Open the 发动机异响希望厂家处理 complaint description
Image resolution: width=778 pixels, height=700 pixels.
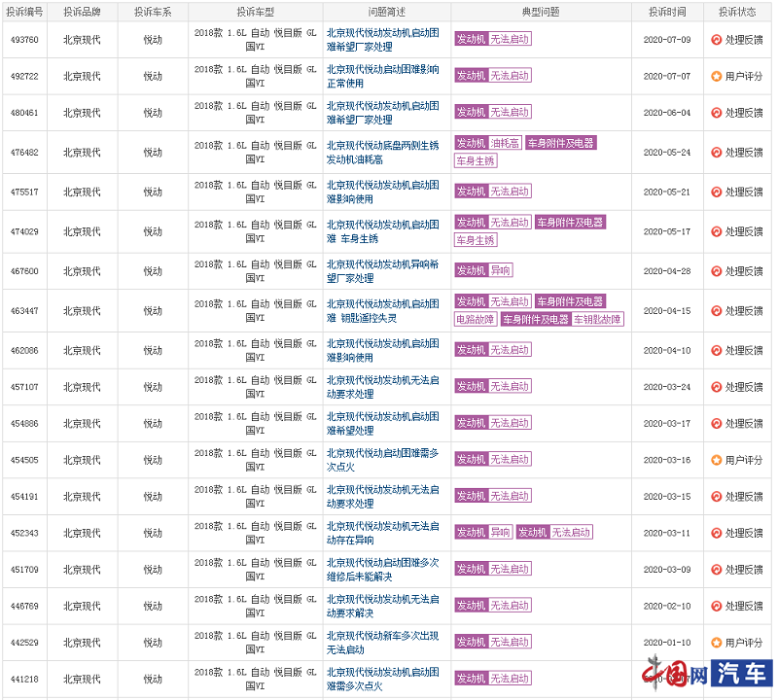(383, 271)
